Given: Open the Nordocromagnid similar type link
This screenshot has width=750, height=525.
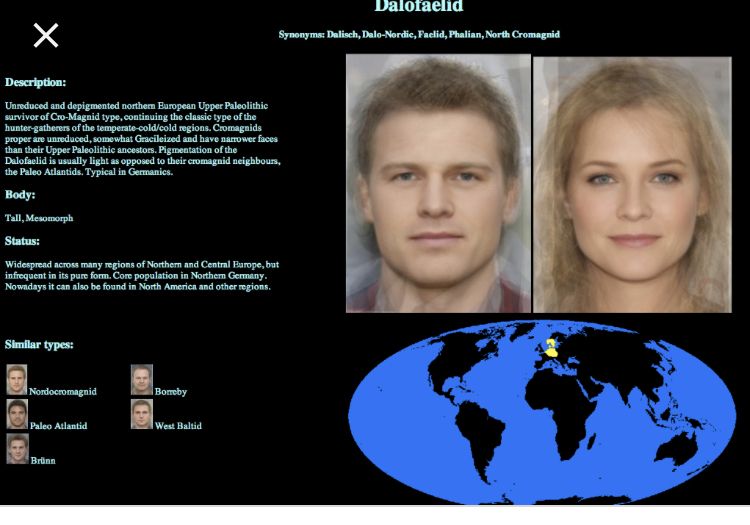Looking at the screenshot, I should pyautogui.click(x=63, y=392).
